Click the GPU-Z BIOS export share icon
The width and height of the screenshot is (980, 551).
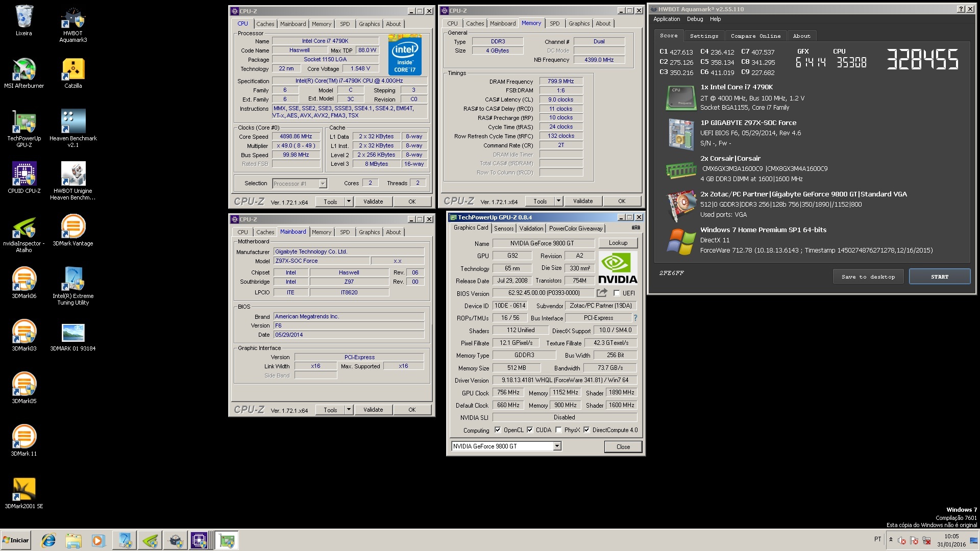click(602, 293)
